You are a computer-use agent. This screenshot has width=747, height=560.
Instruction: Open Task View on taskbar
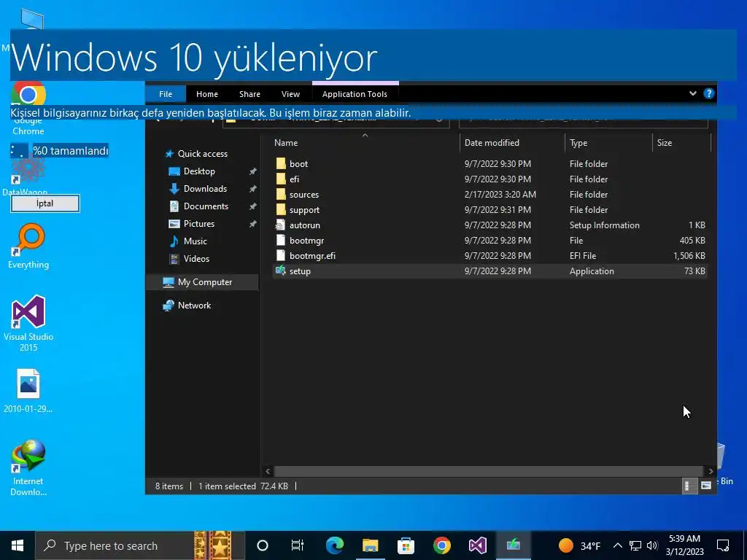298,545
